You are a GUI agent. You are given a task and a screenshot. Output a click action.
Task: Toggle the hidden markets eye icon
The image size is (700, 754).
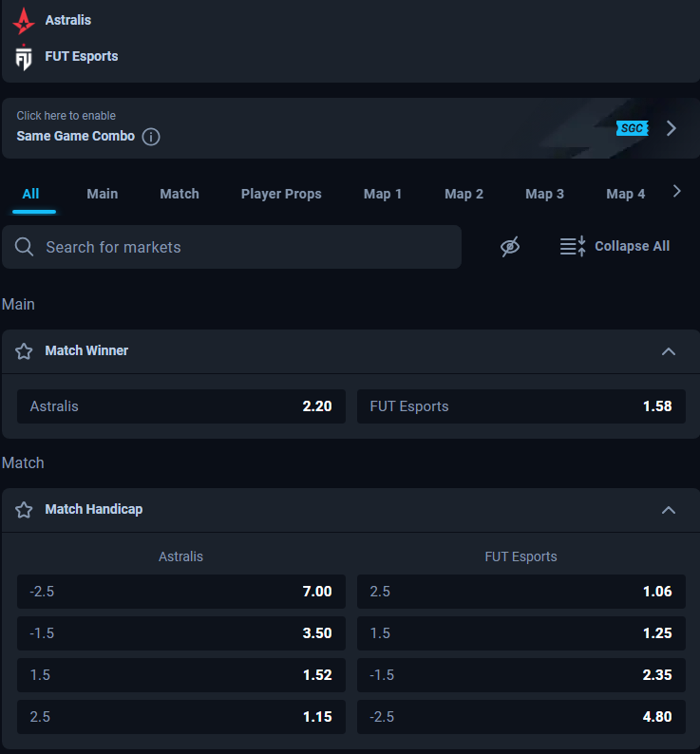pyautogui.click(x=510, y=246)
